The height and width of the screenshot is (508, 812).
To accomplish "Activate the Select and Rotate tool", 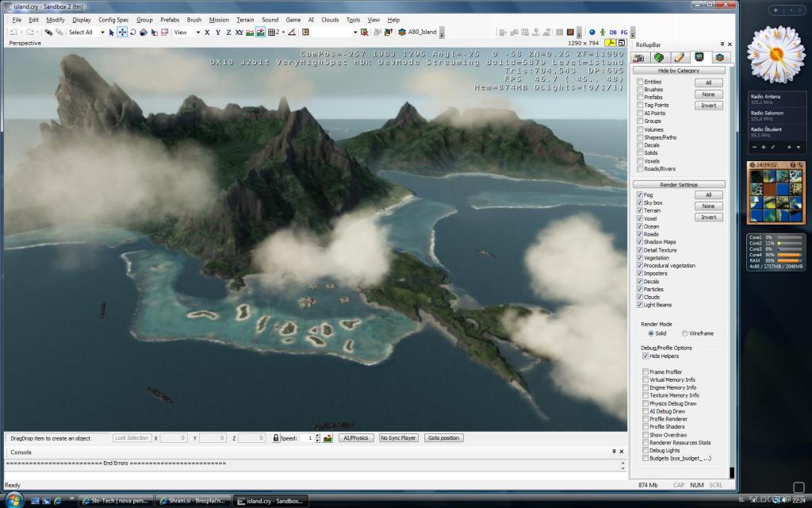I will 132,32.
